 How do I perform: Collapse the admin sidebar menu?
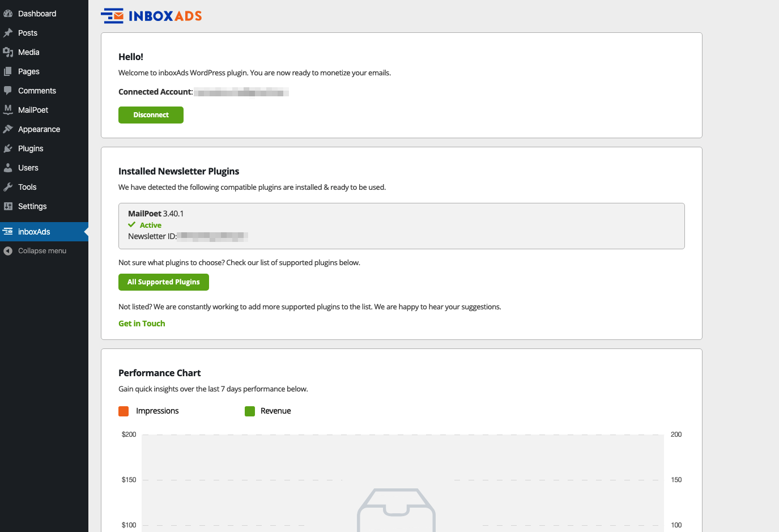44,251
